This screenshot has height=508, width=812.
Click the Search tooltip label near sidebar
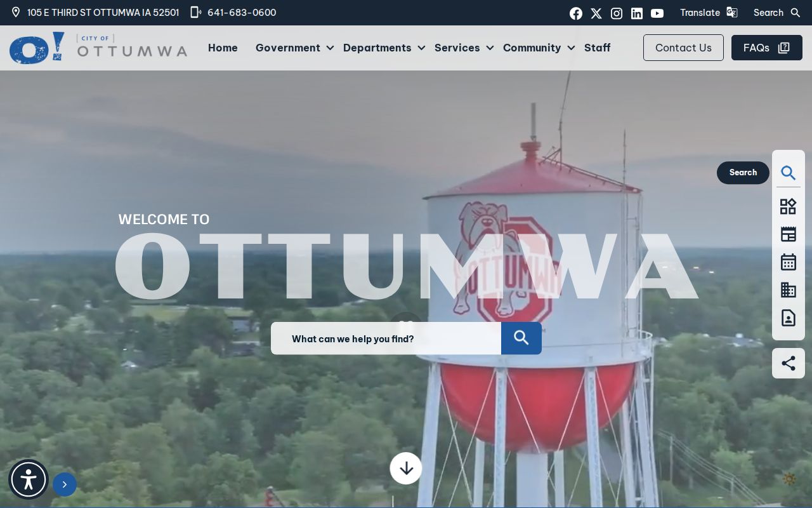coord(743,173)
